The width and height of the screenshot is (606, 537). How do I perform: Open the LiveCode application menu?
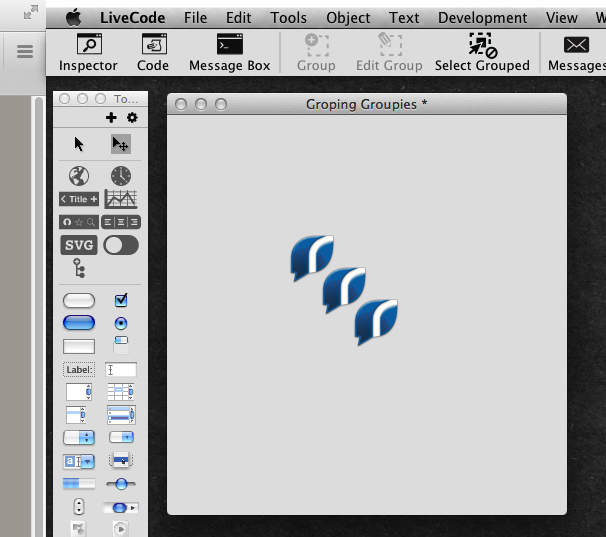(133, 18)
